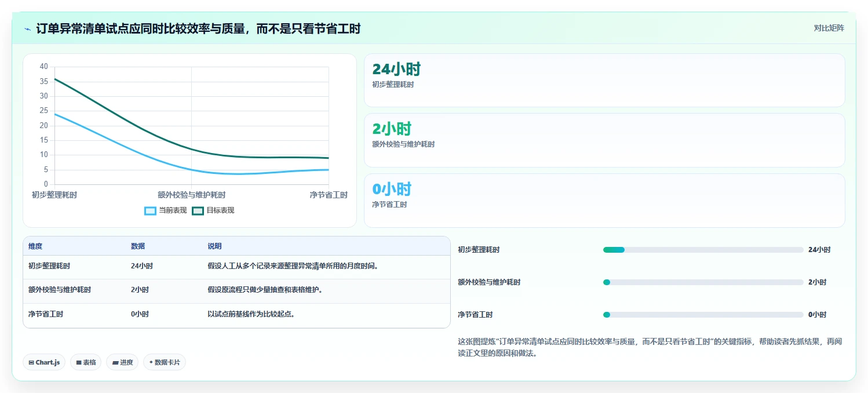Click the 净节省工时 label under the 0小时 card
The width and height of the screenshot is (868, 393).
[x=389, y=205]
